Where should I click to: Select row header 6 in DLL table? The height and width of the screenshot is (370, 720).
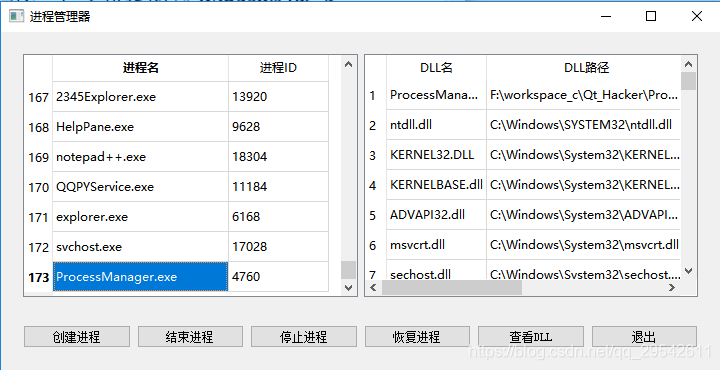coord(376,245)
